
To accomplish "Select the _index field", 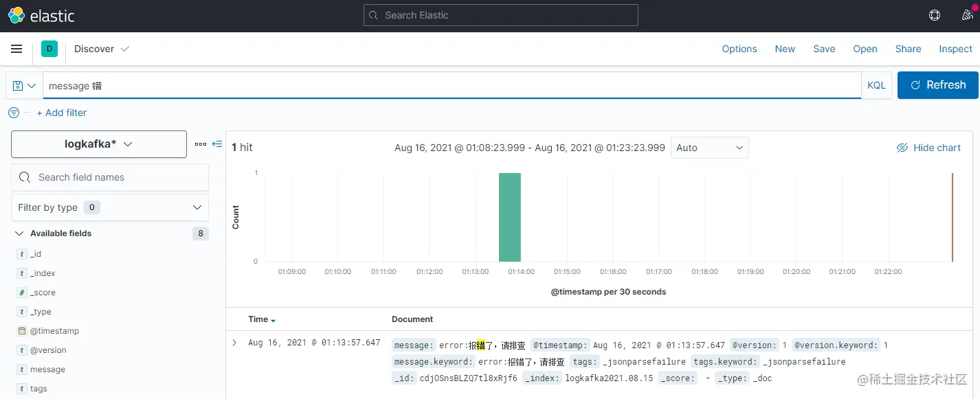I will point(43,273).
